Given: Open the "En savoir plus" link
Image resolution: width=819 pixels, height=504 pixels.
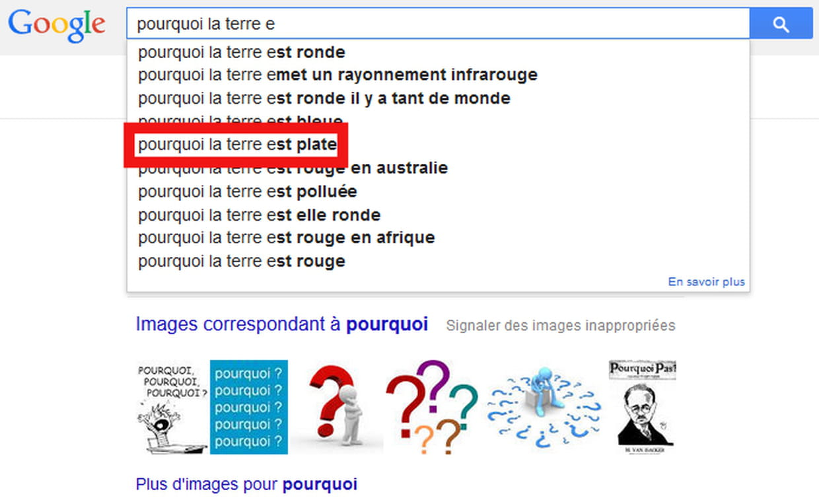Looking at the screenshot, I should 707,281.
